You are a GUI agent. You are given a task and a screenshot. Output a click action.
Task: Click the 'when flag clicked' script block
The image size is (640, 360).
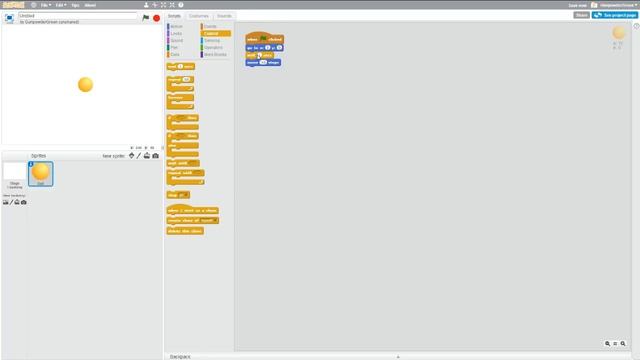point(264,38)
